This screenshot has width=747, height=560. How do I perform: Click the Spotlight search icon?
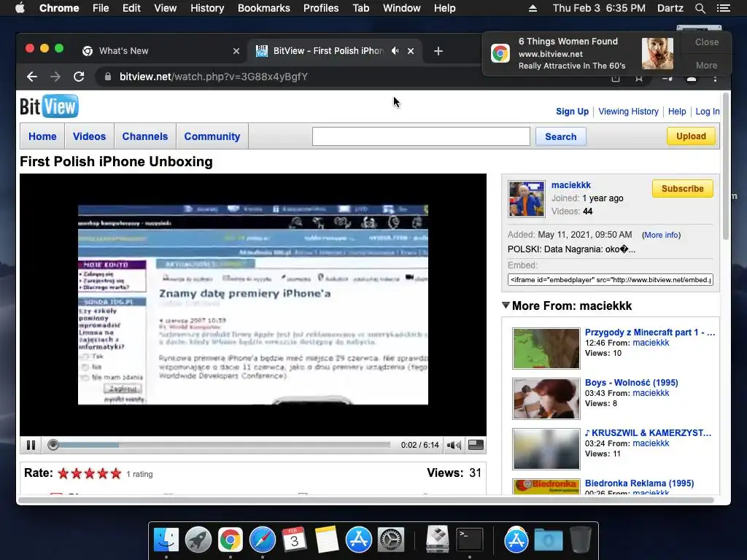[x=700, y=8]
